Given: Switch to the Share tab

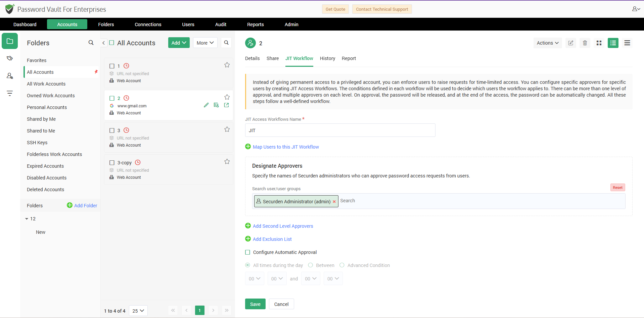Looking at the screenshot, I should pos(273,58).
